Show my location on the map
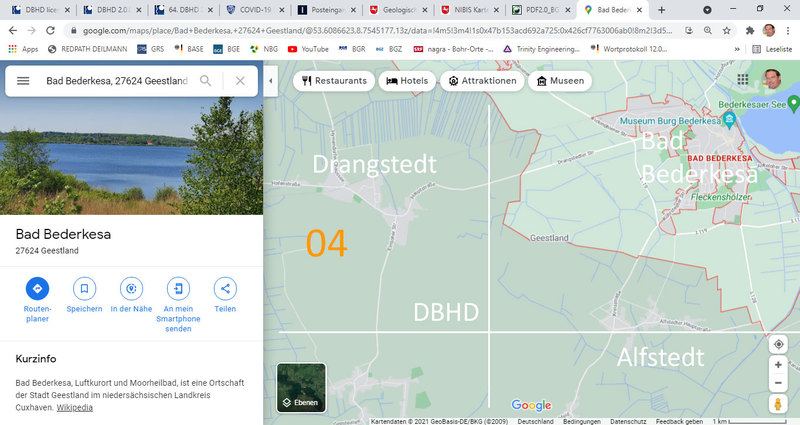This screenshot has width=800, height=425. coord(779,345)
